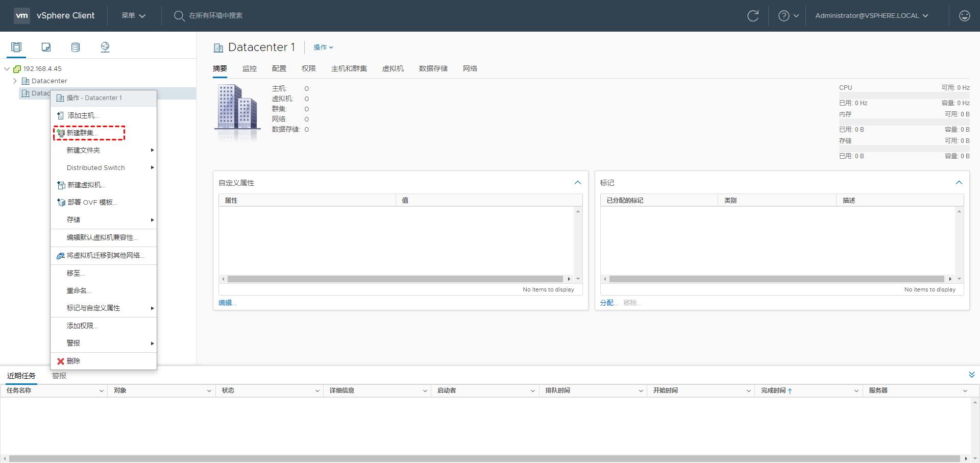Open the Hosts and Clusters inventory view icon

16,47
